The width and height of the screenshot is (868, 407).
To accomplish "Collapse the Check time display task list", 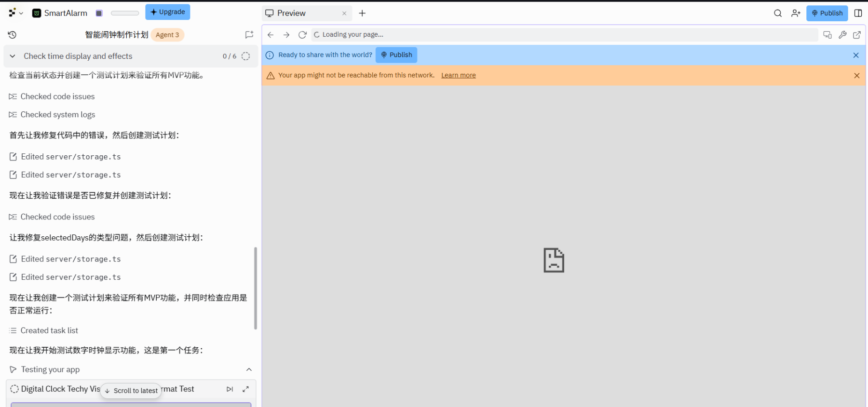I will tap(13, 56).
